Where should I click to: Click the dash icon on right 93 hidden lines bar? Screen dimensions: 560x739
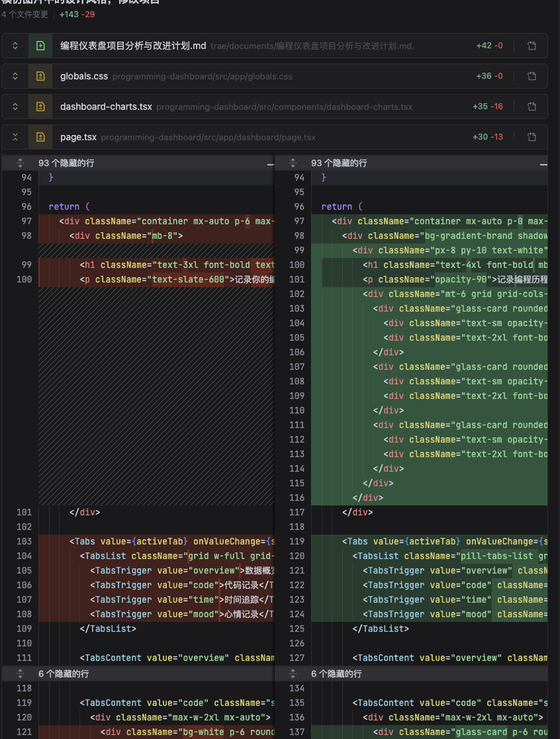click(544, 164)
